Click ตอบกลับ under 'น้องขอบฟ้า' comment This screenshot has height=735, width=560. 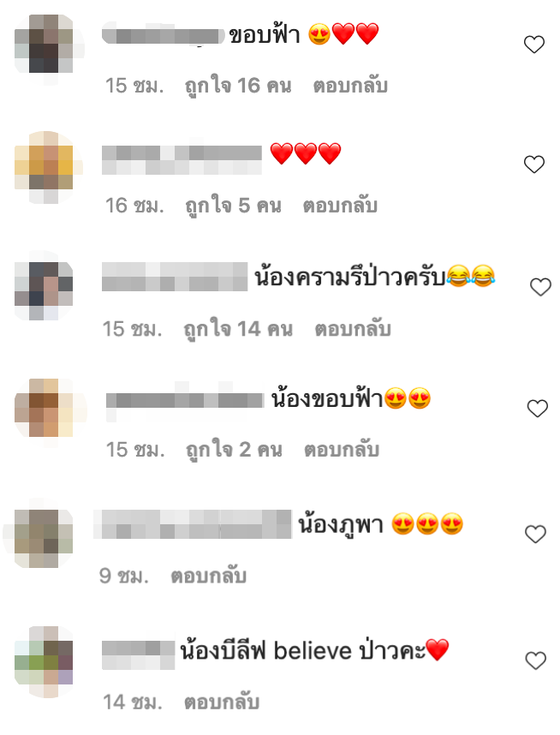pyautogui.click(x=341, y=450)
